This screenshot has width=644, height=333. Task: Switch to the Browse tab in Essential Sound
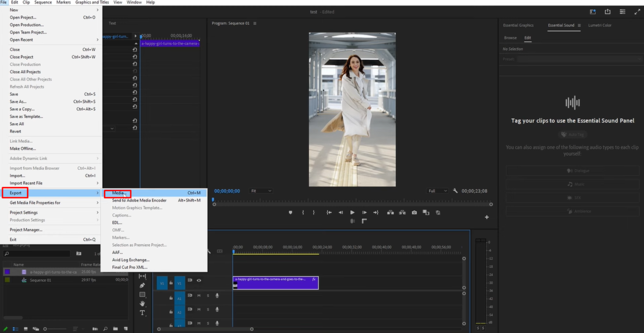coord(510,38)
